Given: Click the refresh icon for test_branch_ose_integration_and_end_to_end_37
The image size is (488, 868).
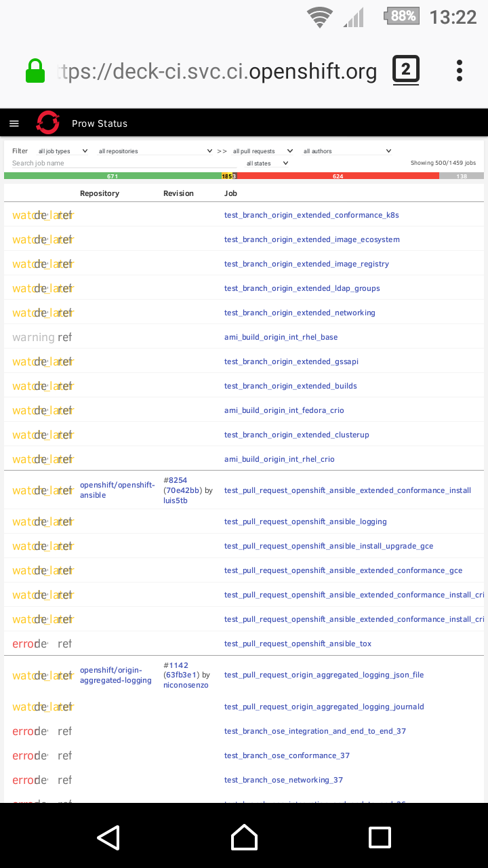Looking at the screenshot, I should point(64,731).
